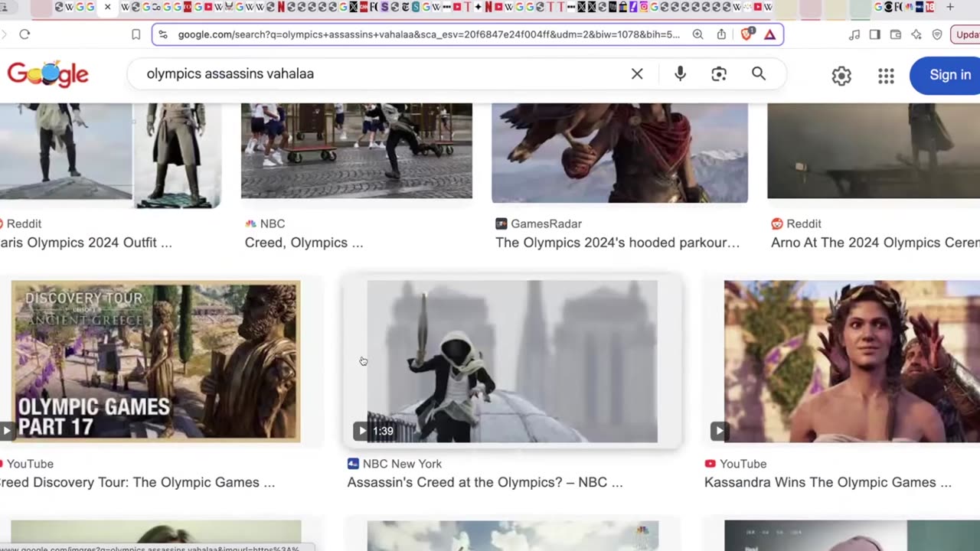
Task: Clear the search box with the X
Action: pos(637,73)
